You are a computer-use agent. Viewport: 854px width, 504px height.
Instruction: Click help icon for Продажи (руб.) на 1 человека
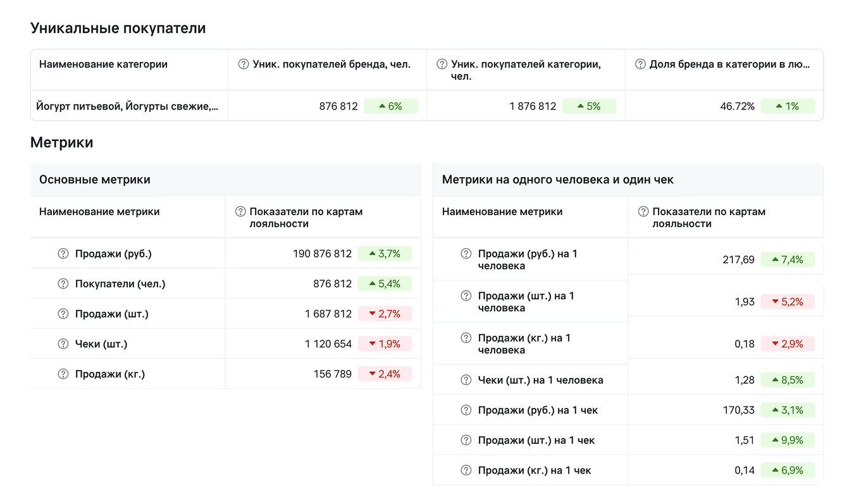coord(466,254)
